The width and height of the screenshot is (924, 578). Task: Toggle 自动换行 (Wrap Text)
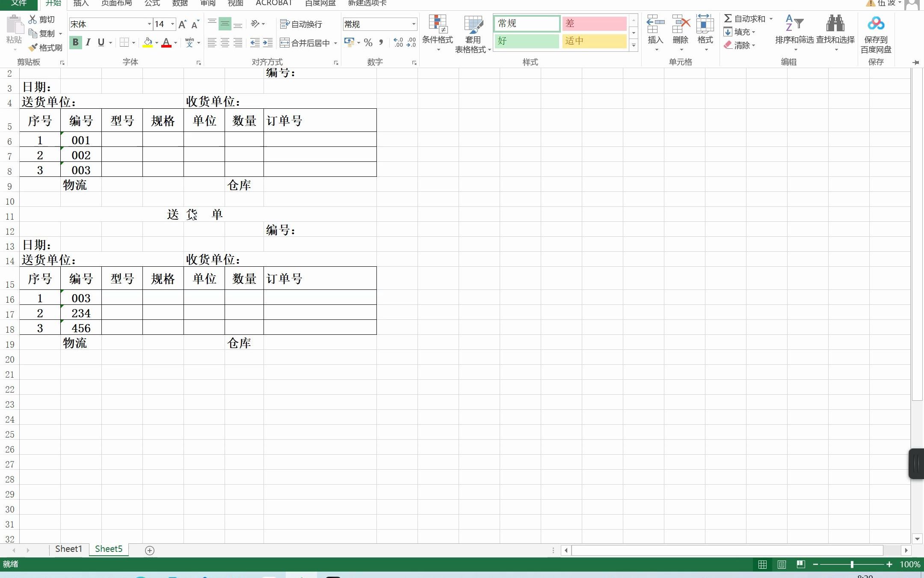(x=301, y=24)
